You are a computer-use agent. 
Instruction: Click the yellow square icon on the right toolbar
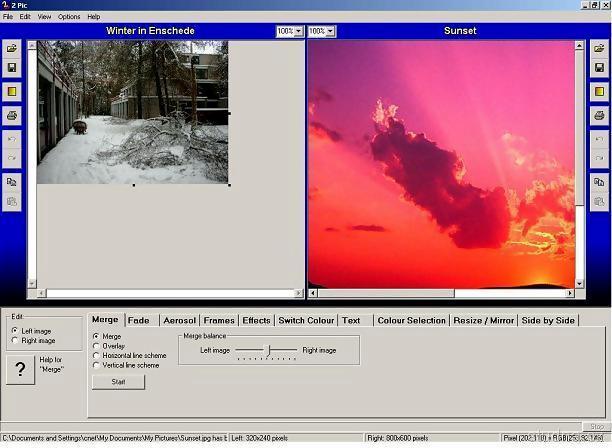[599, 91]
